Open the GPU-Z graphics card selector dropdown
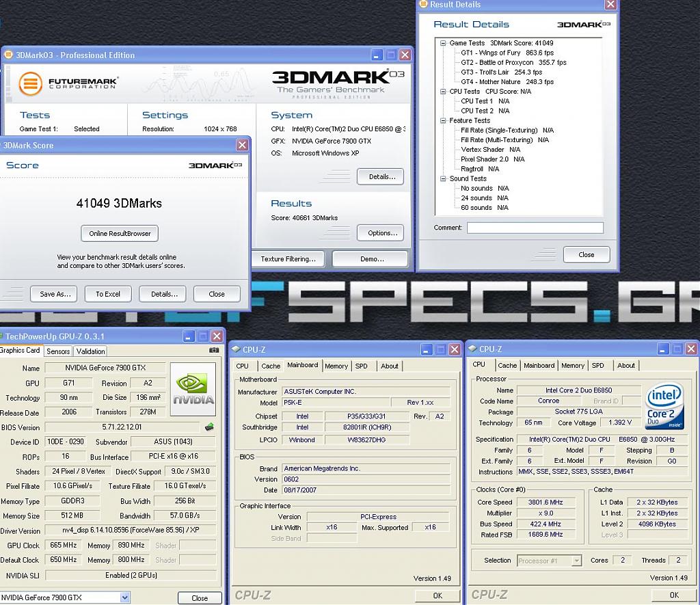Viewport: 700px width, 605px height. [125, 597]
